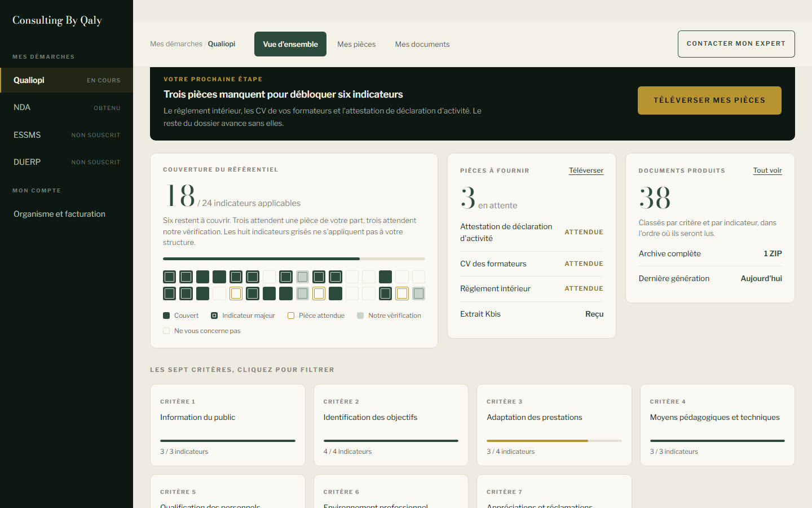812x508 pixels.
Task: Select Qualiopi in the sidebar menu
Action: (x=67, y=80)
